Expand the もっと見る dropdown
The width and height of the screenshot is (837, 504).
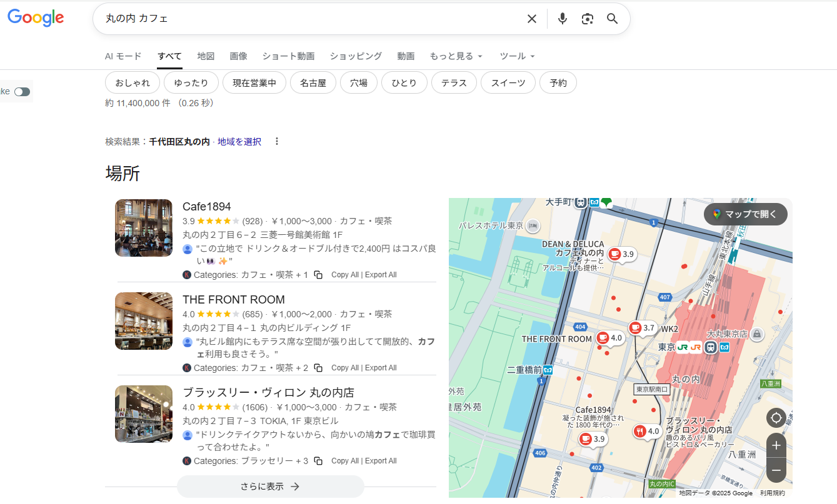pyautogui.click(x=456, y=56)
